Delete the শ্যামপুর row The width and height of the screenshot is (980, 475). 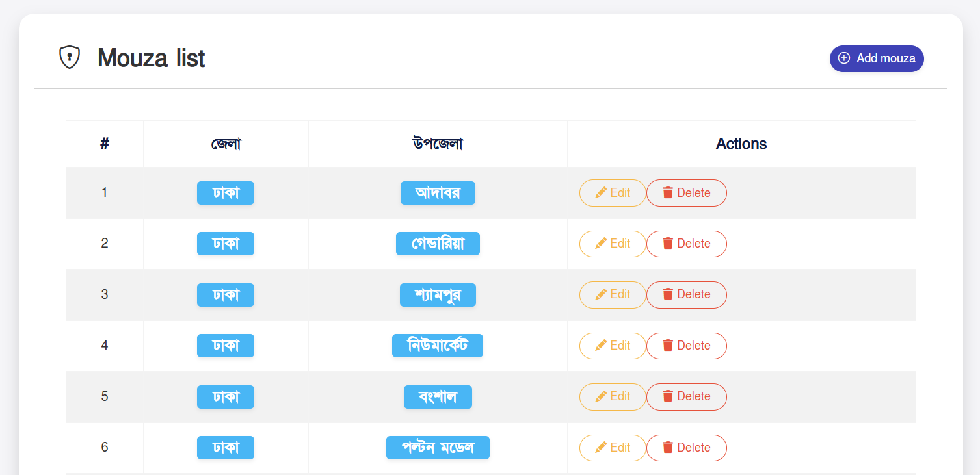(686, 294)
